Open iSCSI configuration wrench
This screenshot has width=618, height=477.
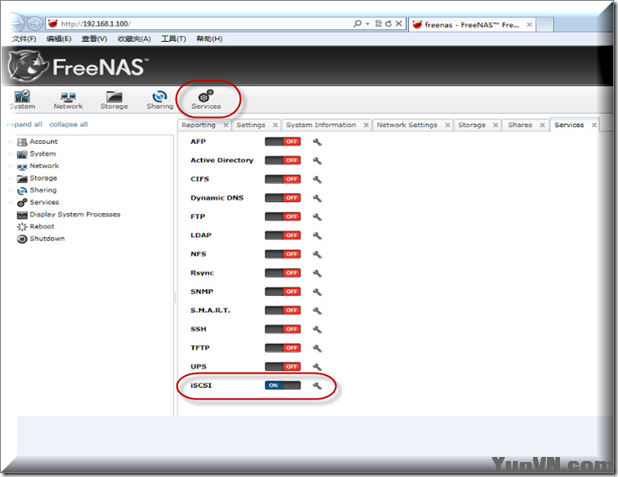tap(317, 386)
